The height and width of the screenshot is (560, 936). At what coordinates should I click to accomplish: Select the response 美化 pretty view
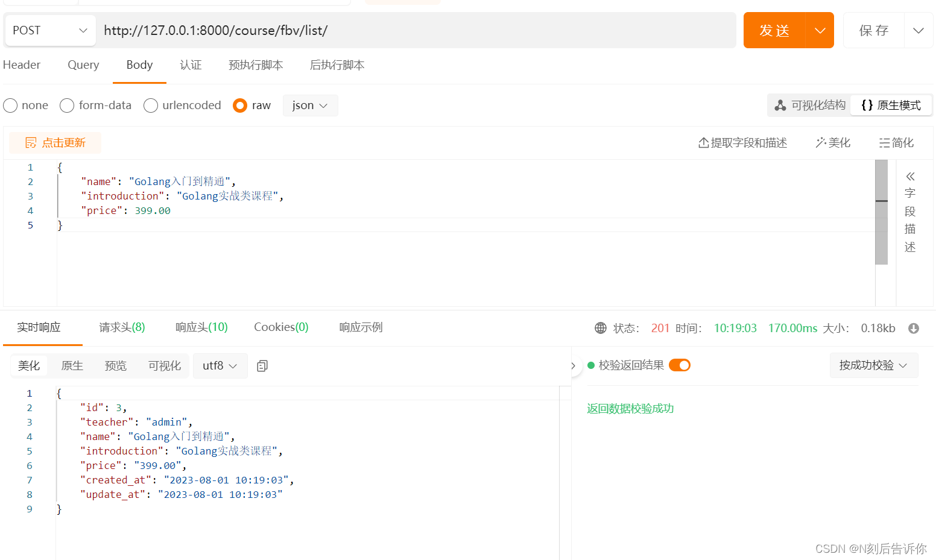click(29, 366)
